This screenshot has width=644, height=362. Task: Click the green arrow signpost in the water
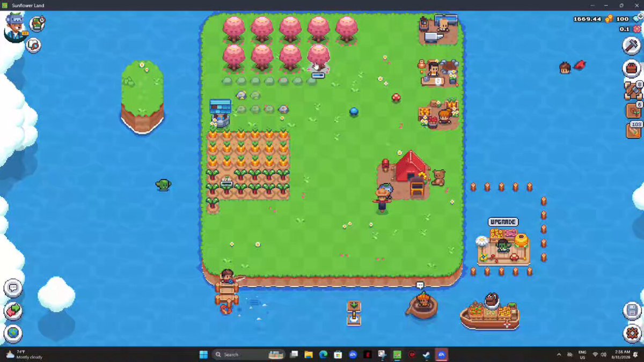tap(354, 313)
